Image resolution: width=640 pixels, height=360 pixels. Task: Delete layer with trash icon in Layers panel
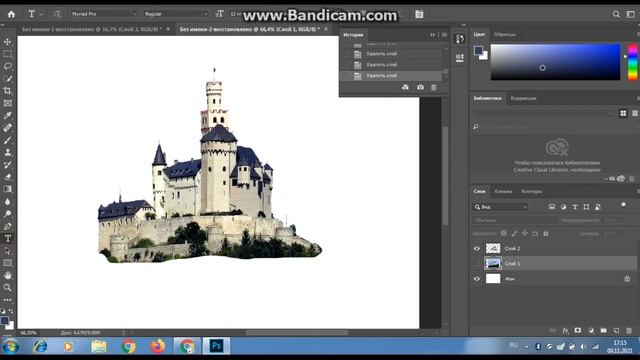point(629,331)
